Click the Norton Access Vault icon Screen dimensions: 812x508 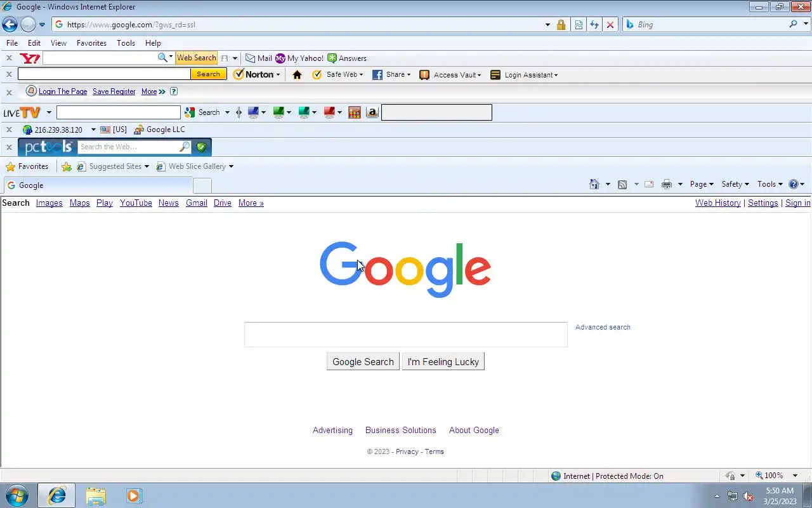pos(424,75)
